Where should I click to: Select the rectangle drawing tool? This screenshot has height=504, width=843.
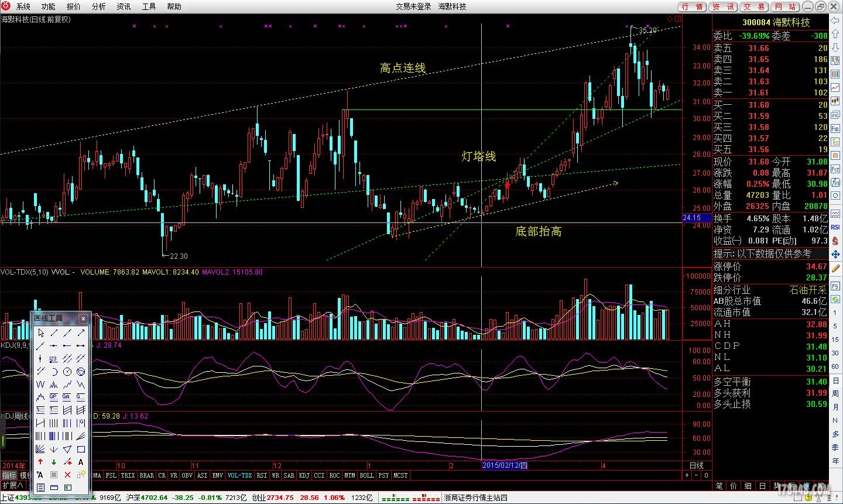tap(81, 449)
